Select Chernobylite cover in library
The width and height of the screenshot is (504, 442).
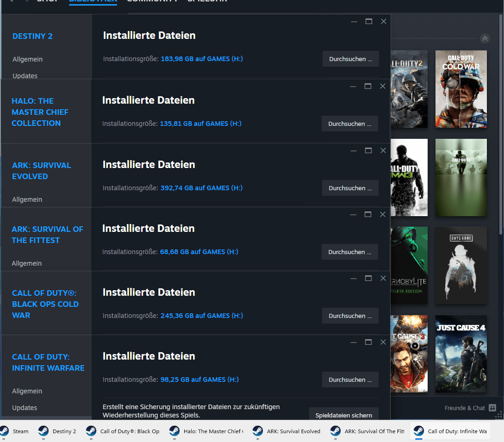point(409,266)
